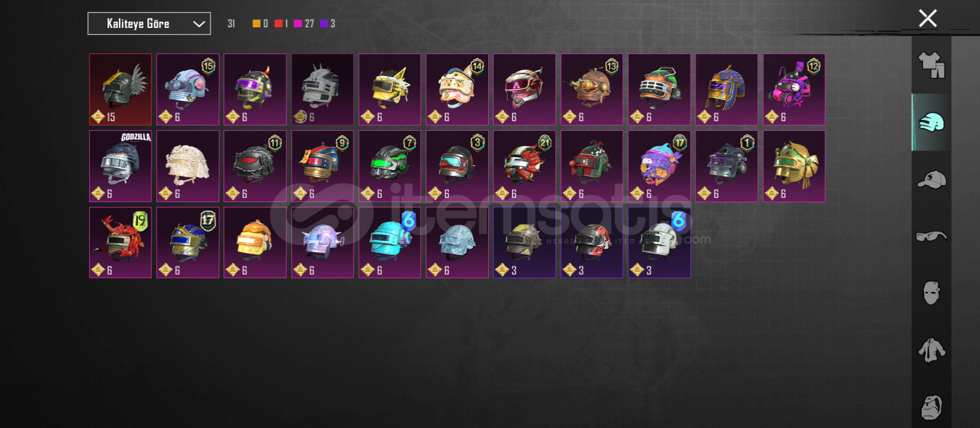Select the winged helmet costing 15
The image size is (980, 428).
pyautogui.click(x=121, y=90)
